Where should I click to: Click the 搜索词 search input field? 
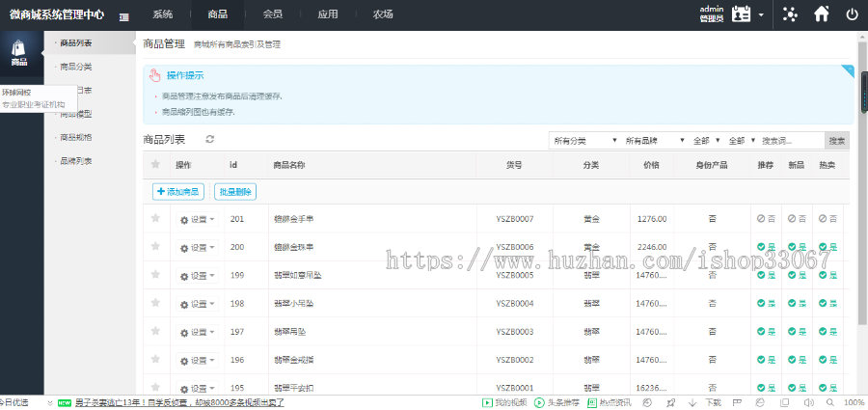click(x=792, y=141)
